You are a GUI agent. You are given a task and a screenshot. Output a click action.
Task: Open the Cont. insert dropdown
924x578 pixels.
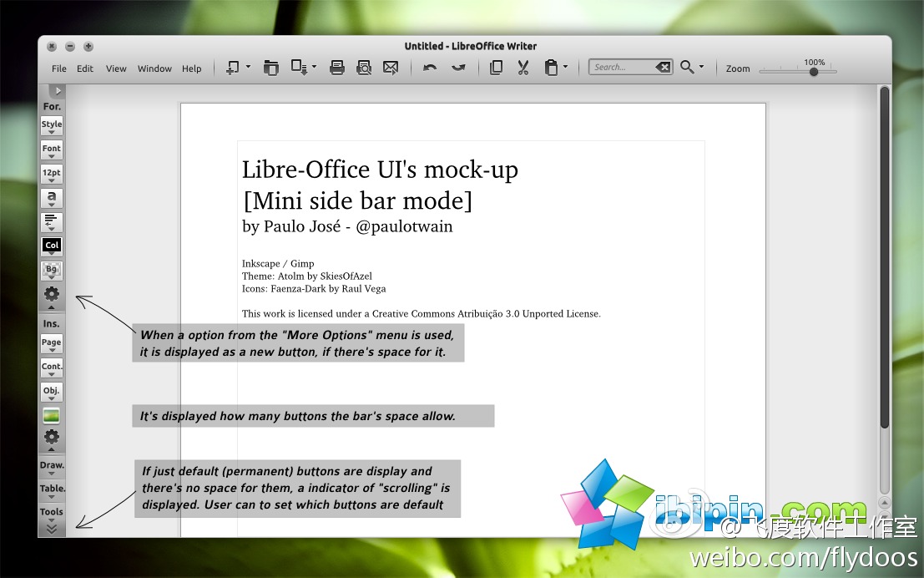(51, 368)
